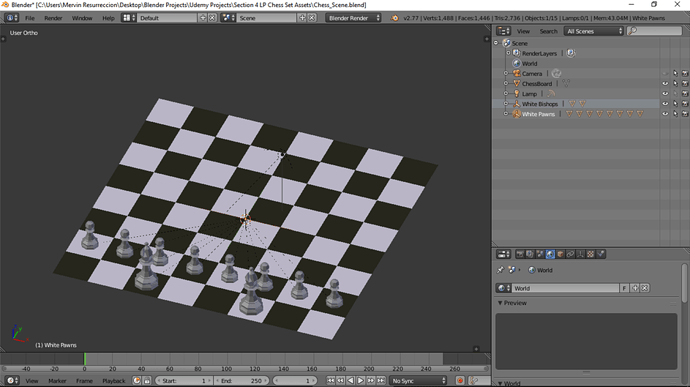Click the Fake User F button

pyautogui.click(x=624, y=288)
